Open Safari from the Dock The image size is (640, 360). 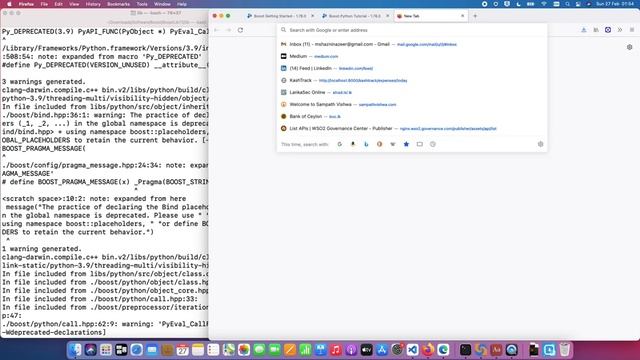(136, 350)
